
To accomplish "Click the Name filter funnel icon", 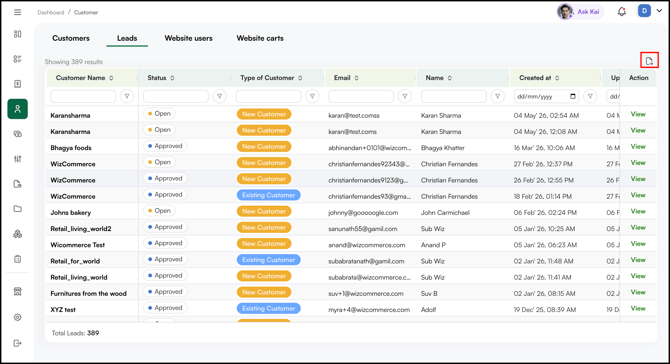I will [x=497, y=96].
